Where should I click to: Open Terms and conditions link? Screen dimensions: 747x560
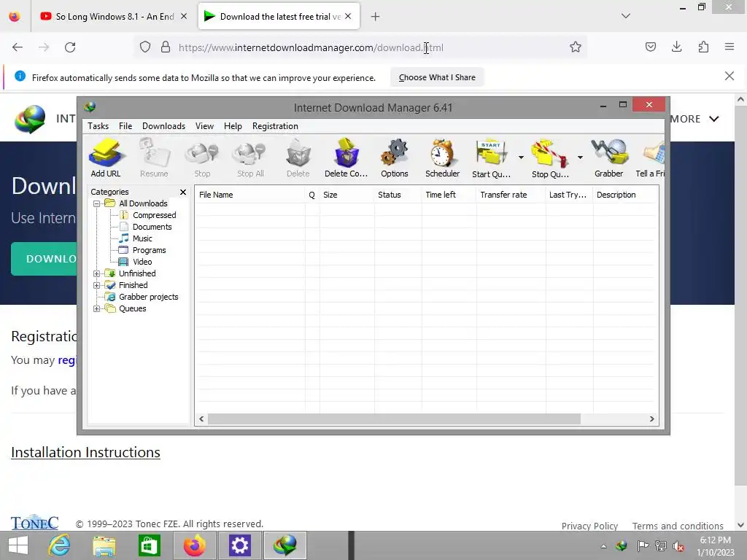(678, 526)
